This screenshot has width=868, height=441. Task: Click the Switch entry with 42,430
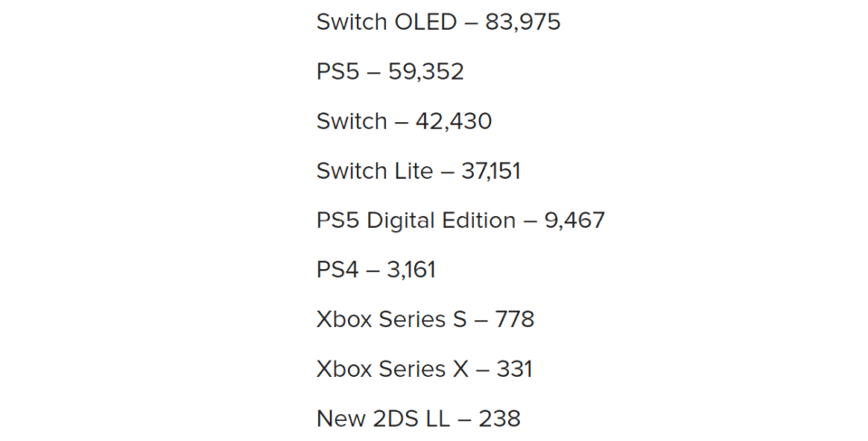pyautogui.click(x=352, y=121)
